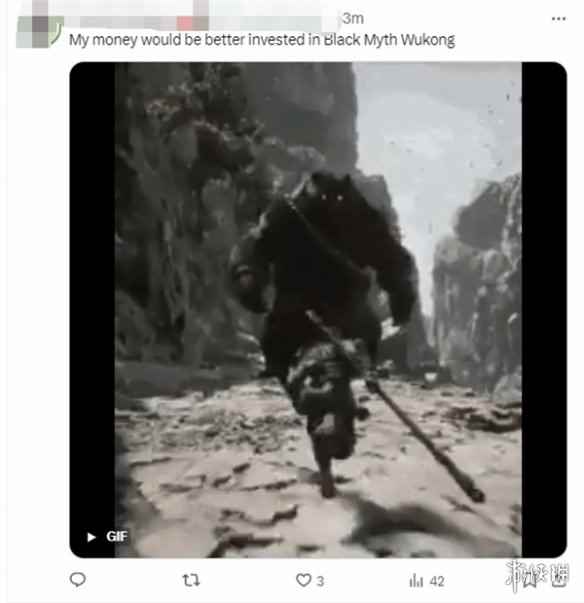Click the GIF badge label
Image resolution: width=584 pixels, height=603 pixels.
tap(116, 536)
